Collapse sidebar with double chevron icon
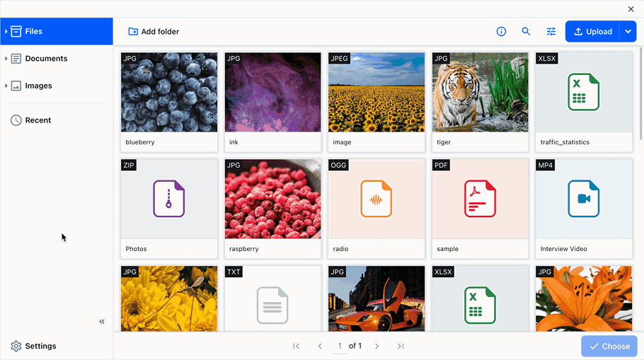 [x=102, y=322]
